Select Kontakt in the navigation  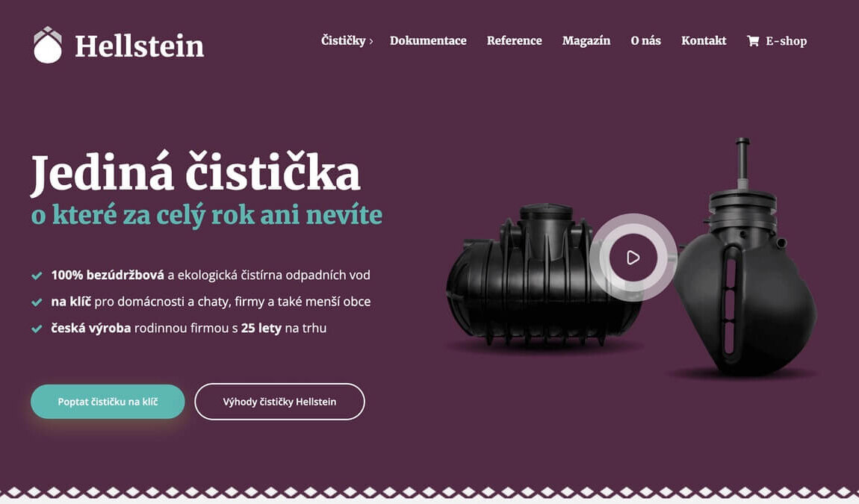704,40
